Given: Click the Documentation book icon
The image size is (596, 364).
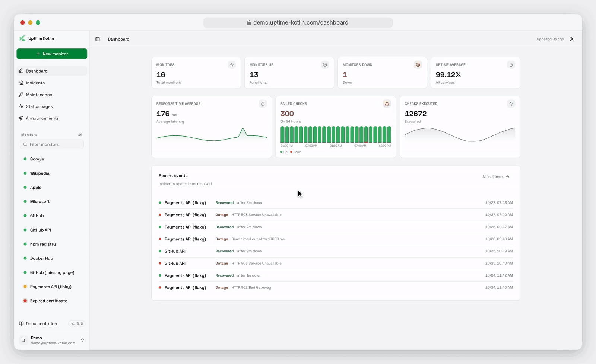Looking at the screenshot, I should coord(21,323).
